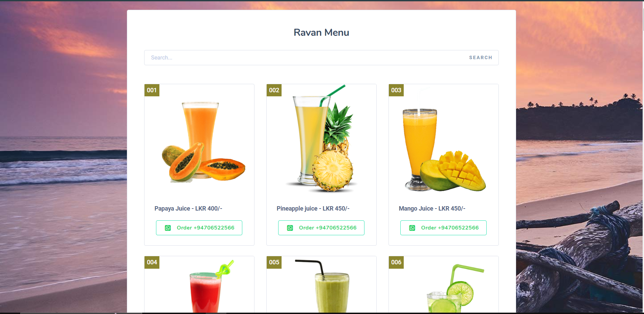The image size is (644, 314).
Task: Order Pineapple juice via WhatsApp button
Action: tap(321, 228)
